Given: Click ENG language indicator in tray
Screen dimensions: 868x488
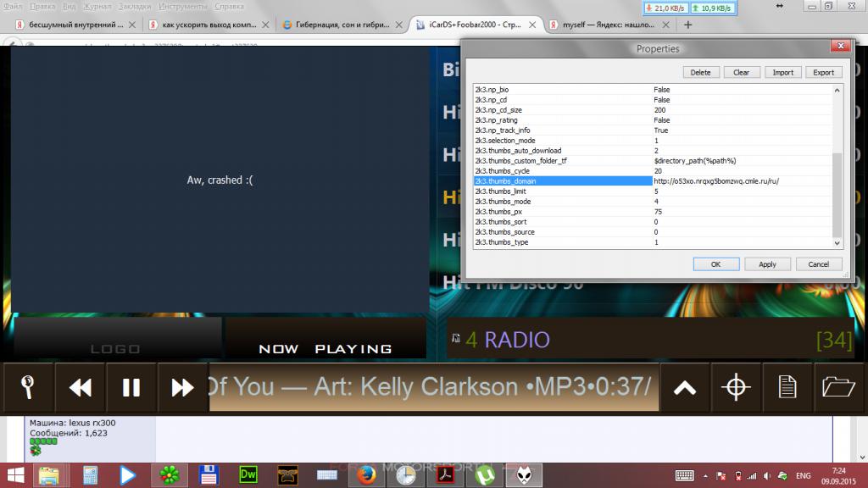Looking at the screenshot, I should point(804,476).
